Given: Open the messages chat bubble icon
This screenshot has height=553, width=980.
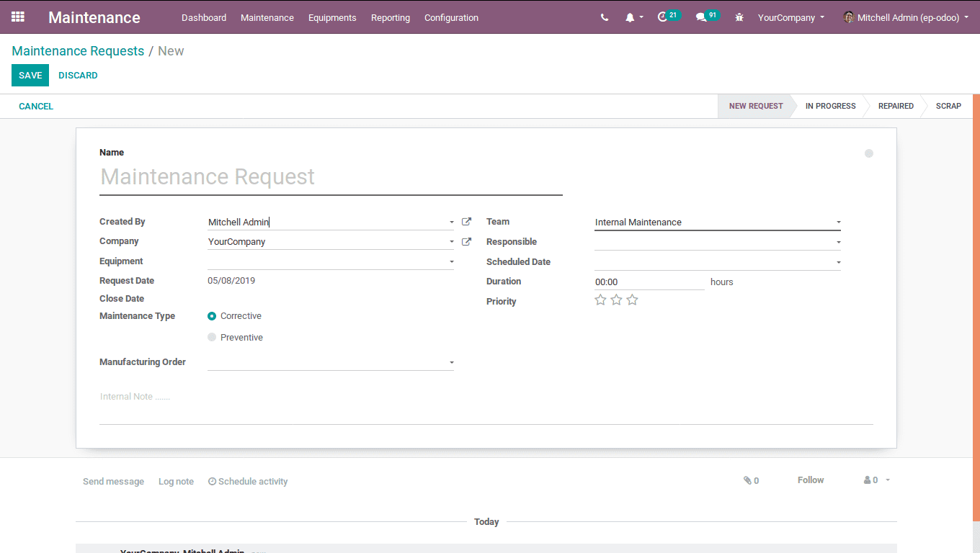Looking at the screenshot, I should tap(700, 18).
